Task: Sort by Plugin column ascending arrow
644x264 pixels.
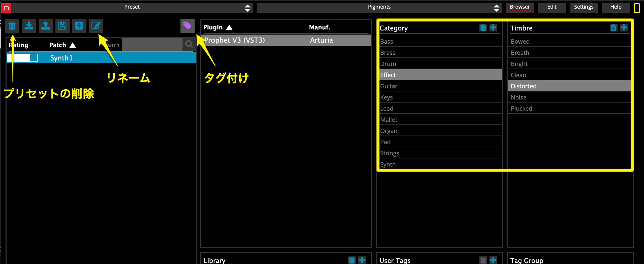Action: click(229, 28)
